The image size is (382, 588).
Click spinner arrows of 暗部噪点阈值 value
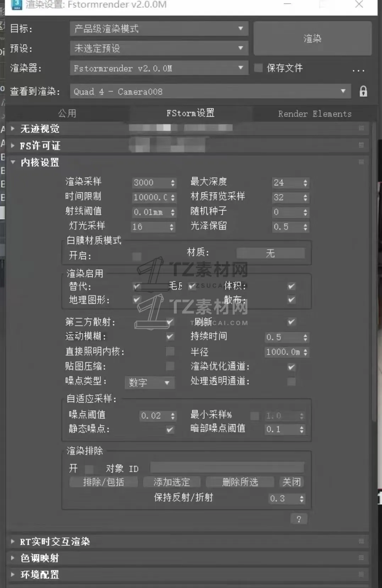pos(302,430)
